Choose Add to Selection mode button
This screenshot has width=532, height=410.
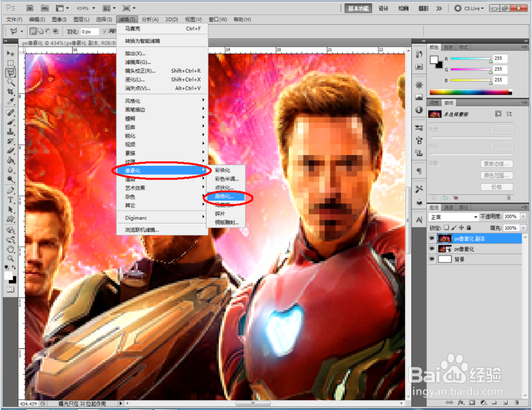coord(40,31)
